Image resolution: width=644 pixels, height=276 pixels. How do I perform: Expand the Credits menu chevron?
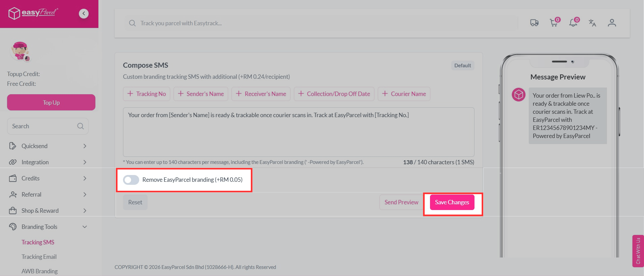(x=85, y=178)
